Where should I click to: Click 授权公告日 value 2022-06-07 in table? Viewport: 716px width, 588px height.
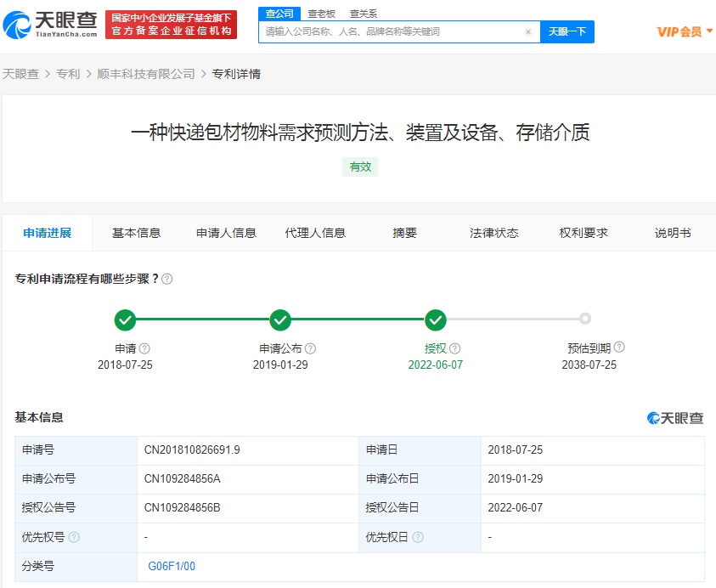click(516, 507)
